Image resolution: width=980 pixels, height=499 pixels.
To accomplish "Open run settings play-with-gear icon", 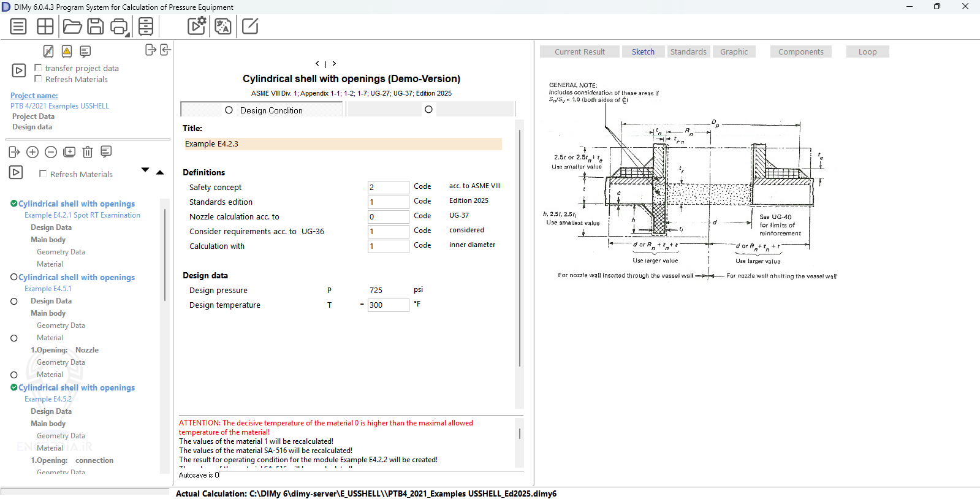I will (197, 26).
